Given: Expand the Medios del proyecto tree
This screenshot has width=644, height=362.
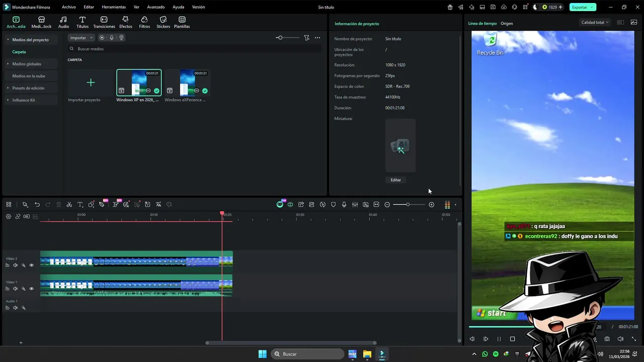Looking at the screenshot, I should coord(8,40).
